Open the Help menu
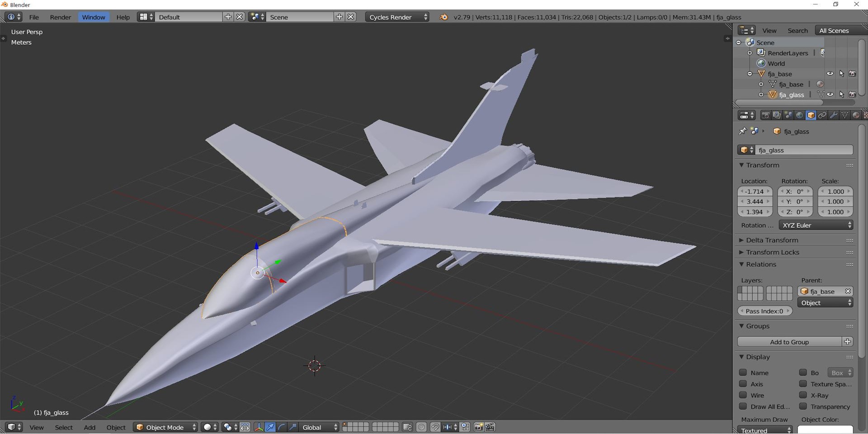The width and height of the screenshot is (868, 434). [x=123, y=17]
